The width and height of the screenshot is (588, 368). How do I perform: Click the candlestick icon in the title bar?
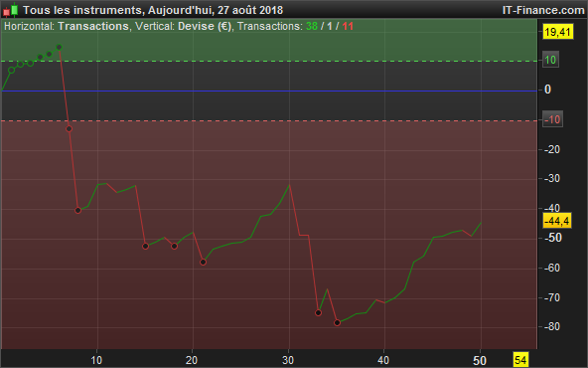(x=11, y=10)
